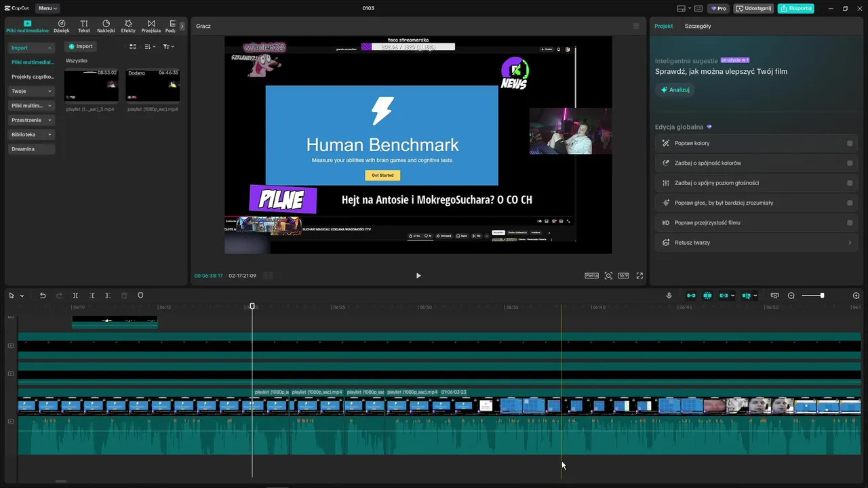Click the Undo arrow in timeline toolbar

pyautogui.click(x=43, y=296)
